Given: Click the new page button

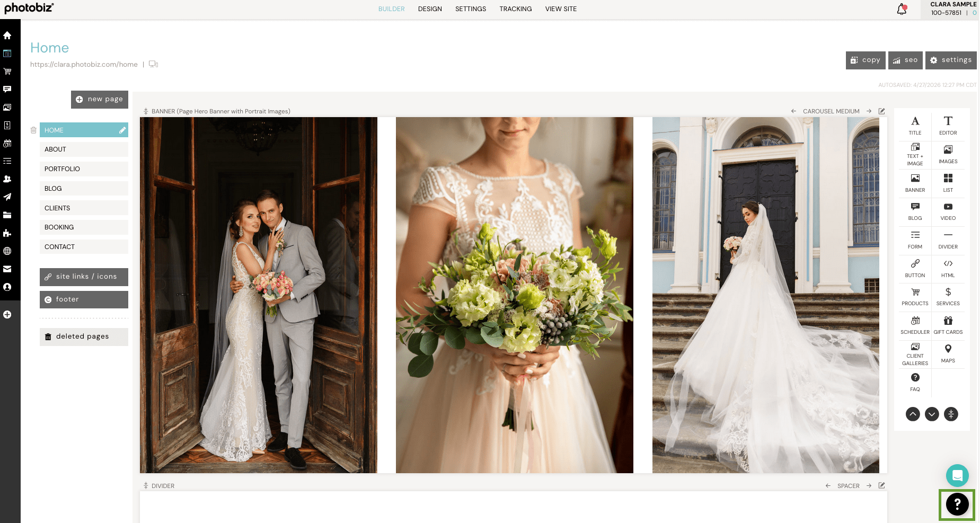Looking at the screenshot, I should click(100, 99).
